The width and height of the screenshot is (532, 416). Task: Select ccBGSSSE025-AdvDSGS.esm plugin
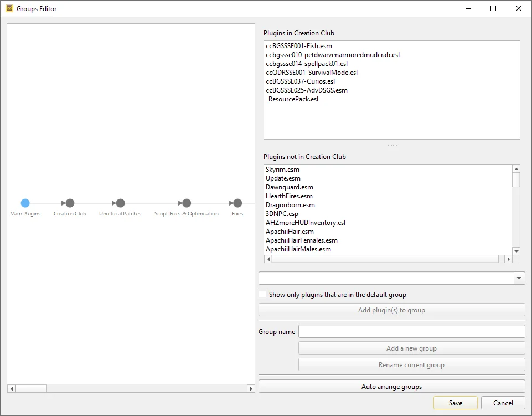(307, 90)
